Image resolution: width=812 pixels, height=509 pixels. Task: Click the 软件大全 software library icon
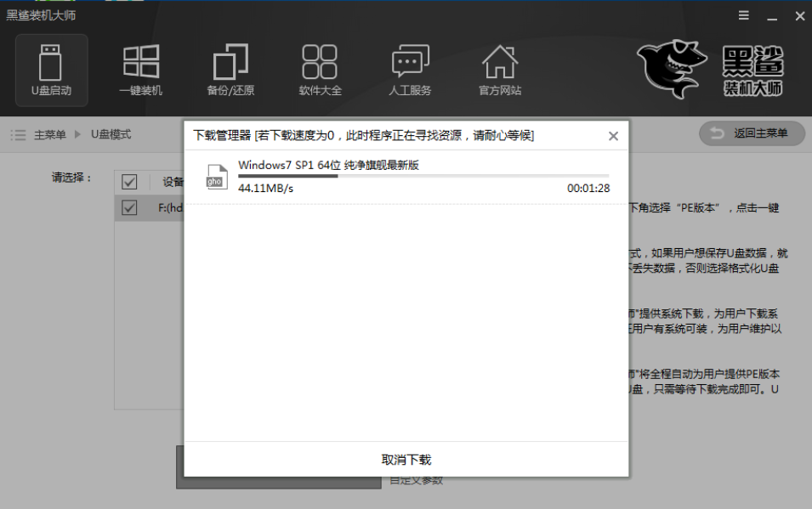coord(320,70)
